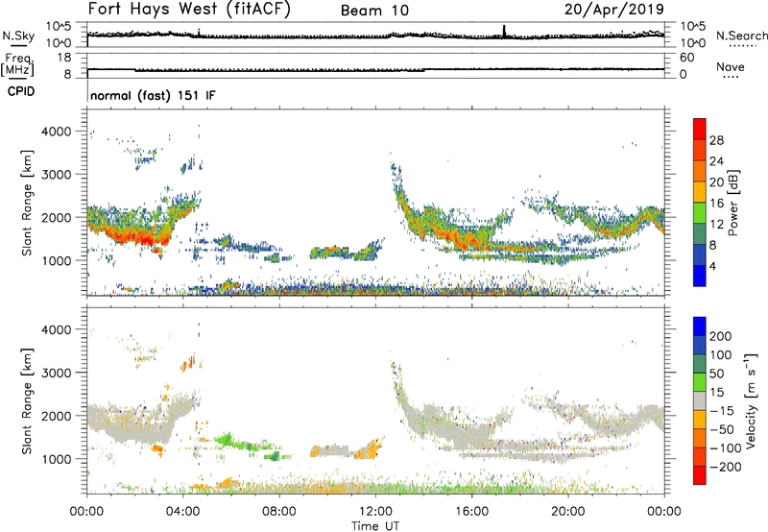Click the CPID label

pyautogui.click(x=16, y=94)
